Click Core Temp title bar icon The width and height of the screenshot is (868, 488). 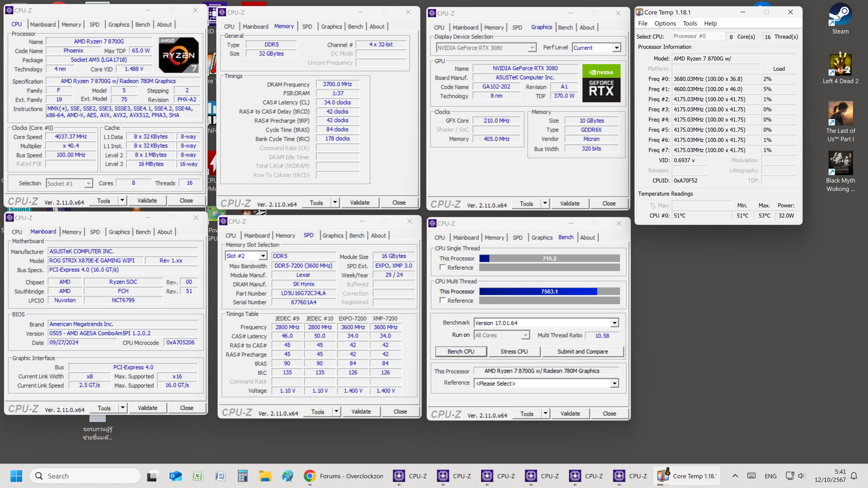(639, 12)
